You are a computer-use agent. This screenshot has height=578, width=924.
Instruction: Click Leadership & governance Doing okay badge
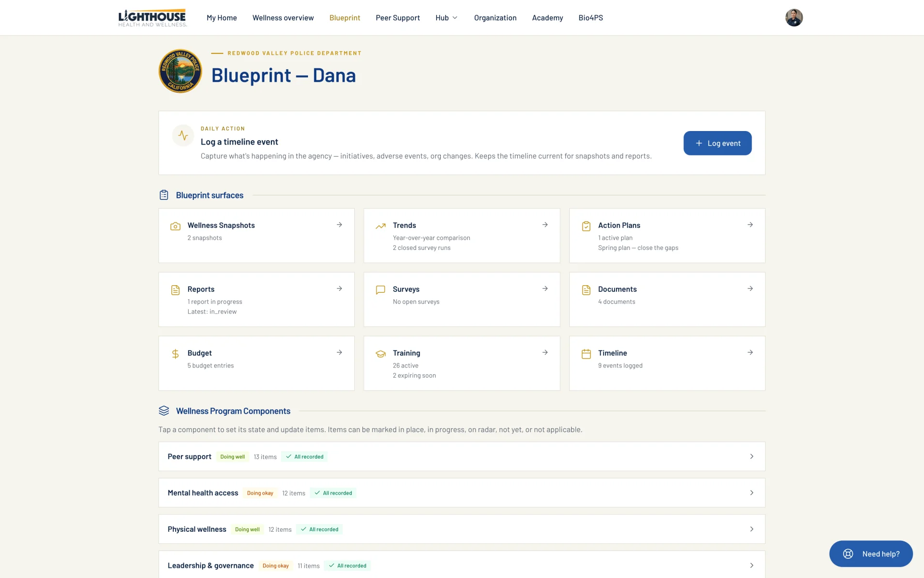point(276,566)
